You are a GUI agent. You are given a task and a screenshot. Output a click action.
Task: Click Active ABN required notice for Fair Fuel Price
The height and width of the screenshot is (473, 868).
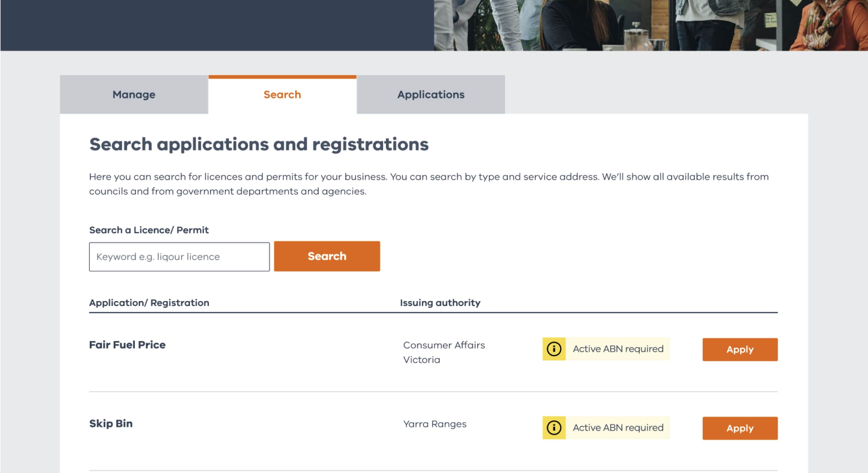[618, 349]
